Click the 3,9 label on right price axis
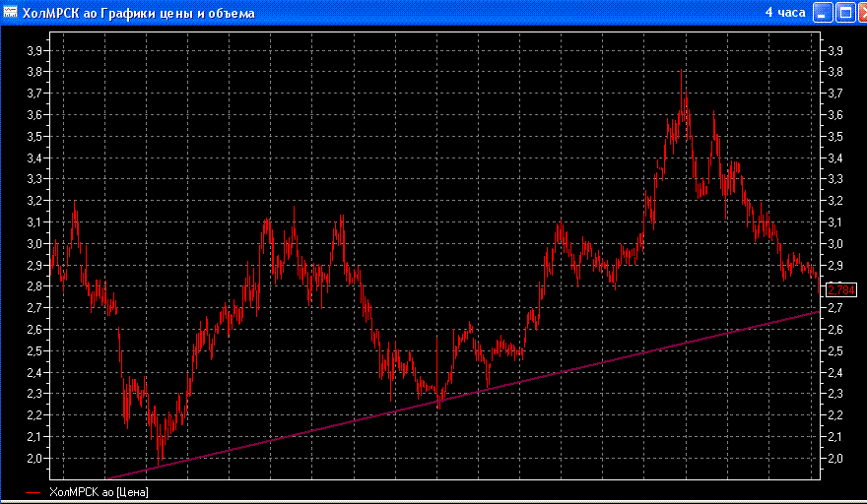 coord(835,51)
